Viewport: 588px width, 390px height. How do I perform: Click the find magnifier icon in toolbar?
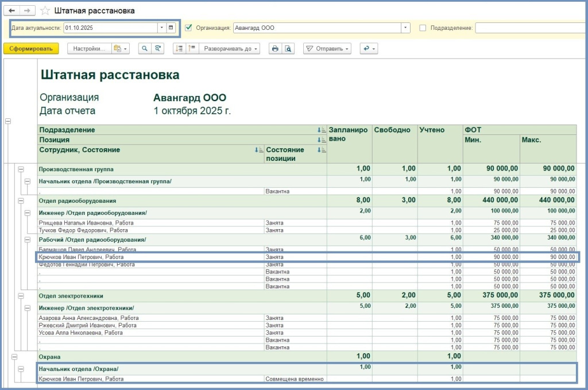[x=144, y=49]
